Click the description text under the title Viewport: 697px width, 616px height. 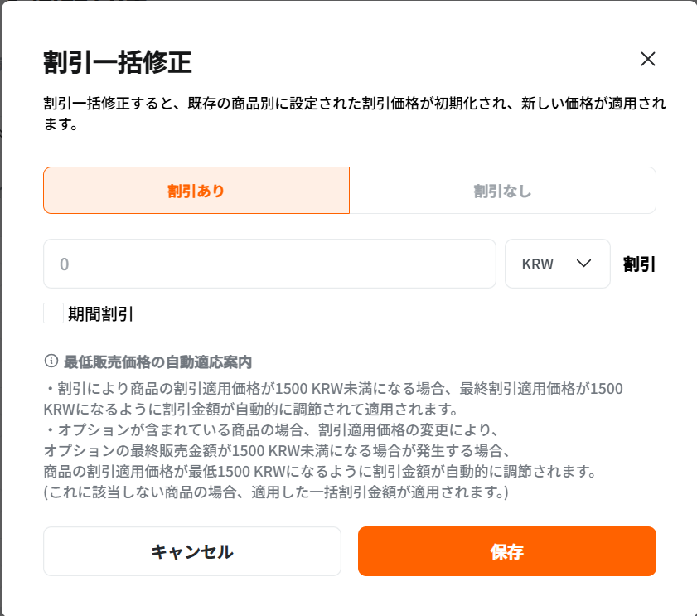[x=354, y=104]
